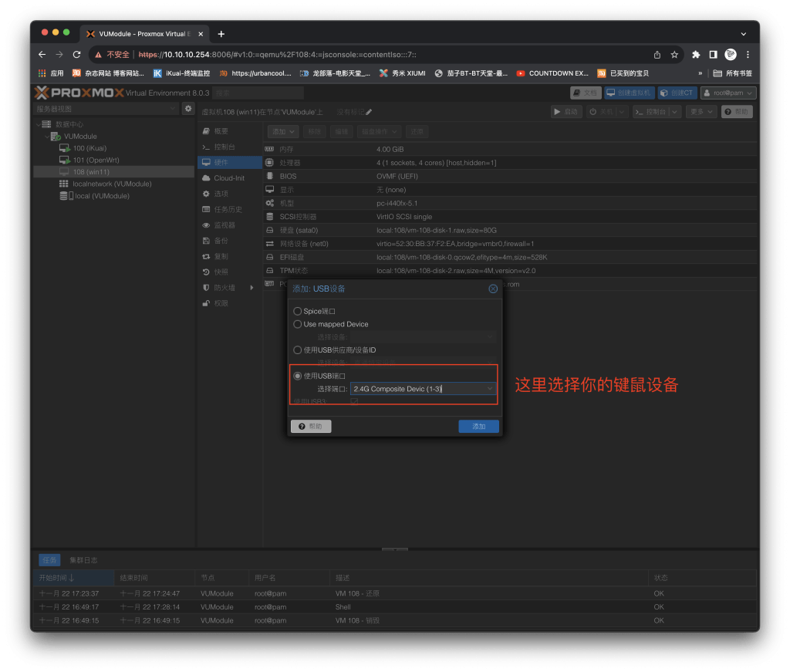Click the 帮助 help button in dialog
Viewport: 790px width, 672px height.
pyautogui.click(x=311, y=426)
